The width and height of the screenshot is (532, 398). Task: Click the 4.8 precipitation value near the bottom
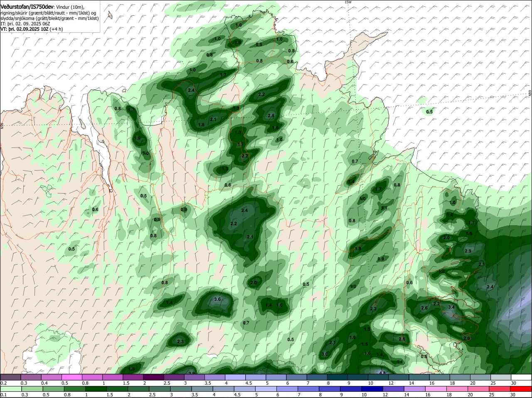[382, 373]
